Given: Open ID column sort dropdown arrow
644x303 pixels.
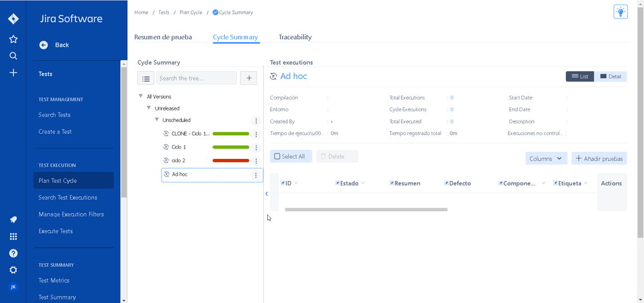Looking at the screenshot, I should click(x=296, y=183).
